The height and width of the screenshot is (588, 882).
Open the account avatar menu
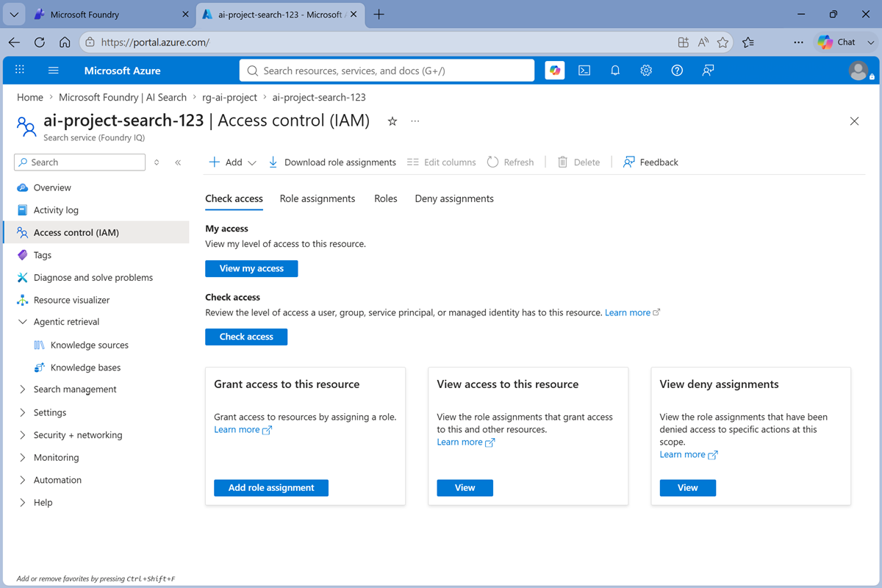pyautogui.click(x=858, y=71)
